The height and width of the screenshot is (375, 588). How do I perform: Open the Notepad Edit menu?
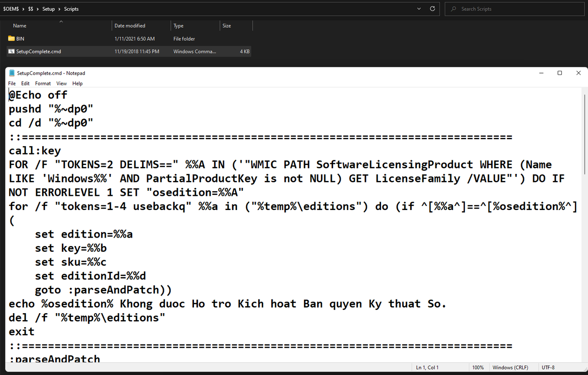point(25,83)
